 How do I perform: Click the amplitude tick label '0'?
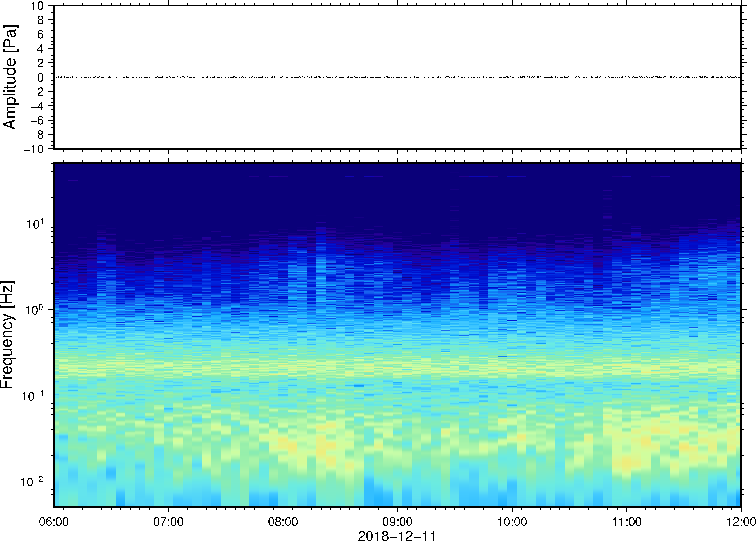click(41, 77)
